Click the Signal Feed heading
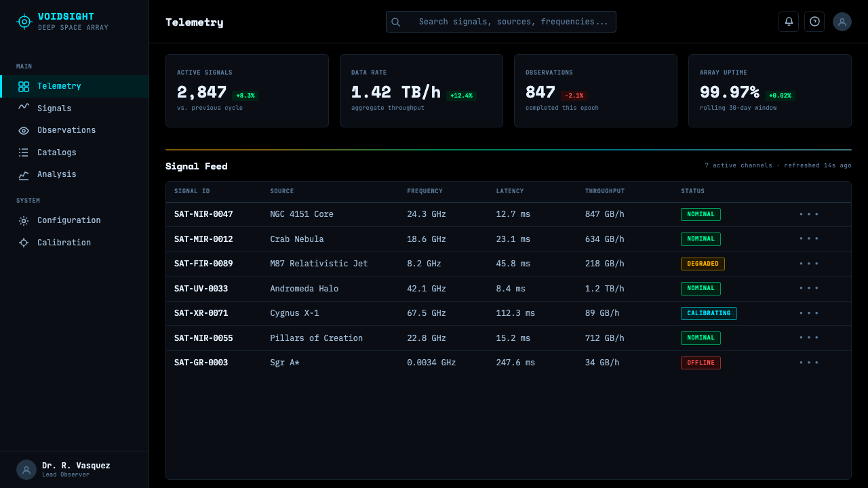This screenshot has width=868, height=488. coord(197,166)
